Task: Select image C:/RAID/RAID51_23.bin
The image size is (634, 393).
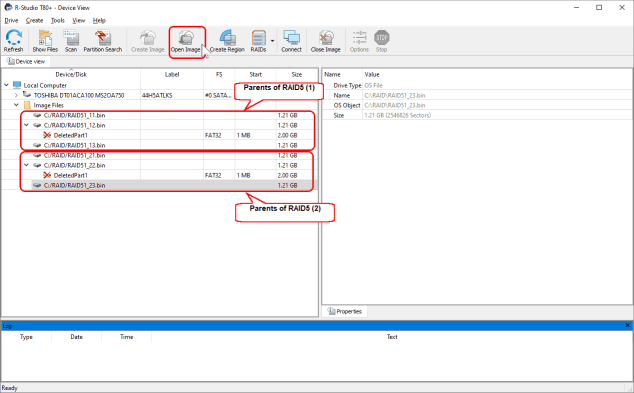Action: (74, 185)
